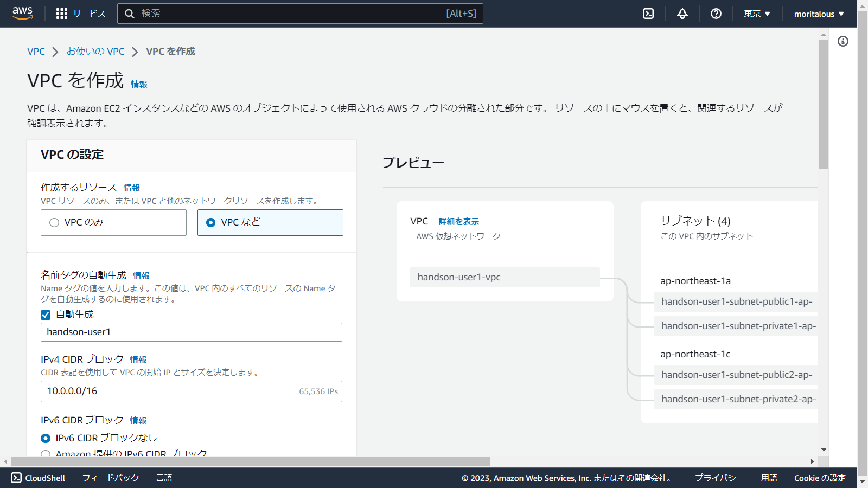The image size is (868, 488).
Task: Open the サービス grid menu
Action: click(80, 14)
